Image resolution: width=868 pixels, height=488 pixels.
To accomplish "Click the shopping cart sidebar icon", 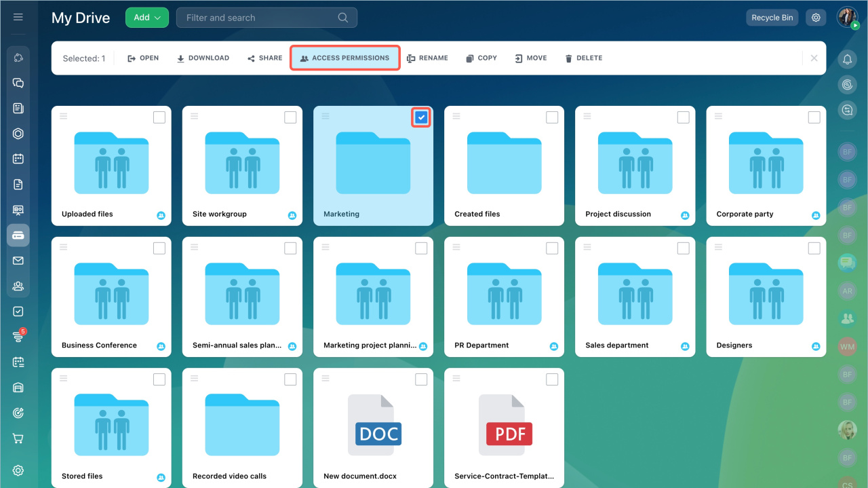I will [18, 438].
